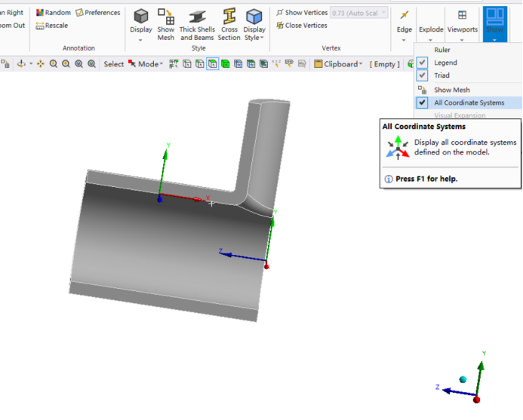
Task: Toggle All Coordinate Systems checkbox
Action: coord(423,103)
